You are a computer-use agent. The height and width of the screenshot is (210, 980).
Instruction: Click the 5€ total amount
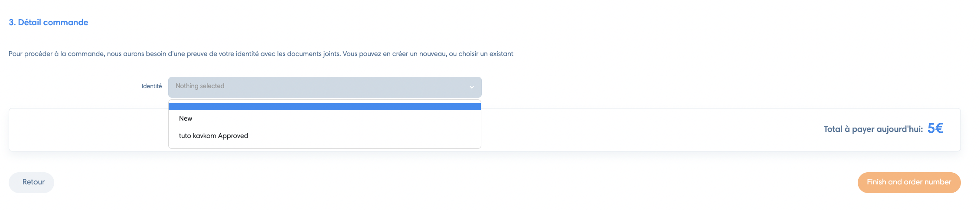point(935,128)
